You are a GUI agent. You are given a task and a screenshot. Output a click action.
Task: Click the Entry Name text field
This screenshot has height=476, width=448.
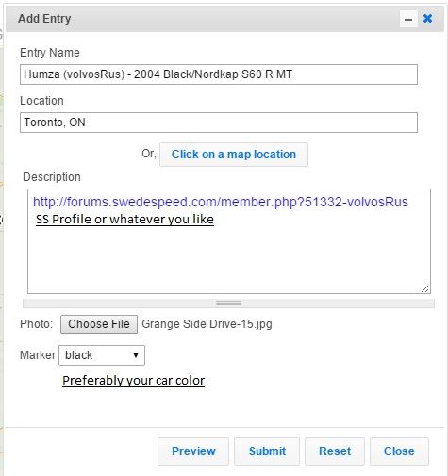tap(219, 74)
